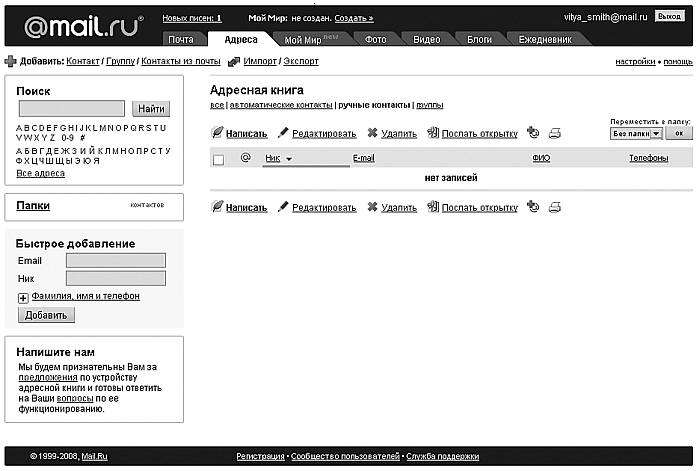Click the Email quick-add input field

click(116, 260)
